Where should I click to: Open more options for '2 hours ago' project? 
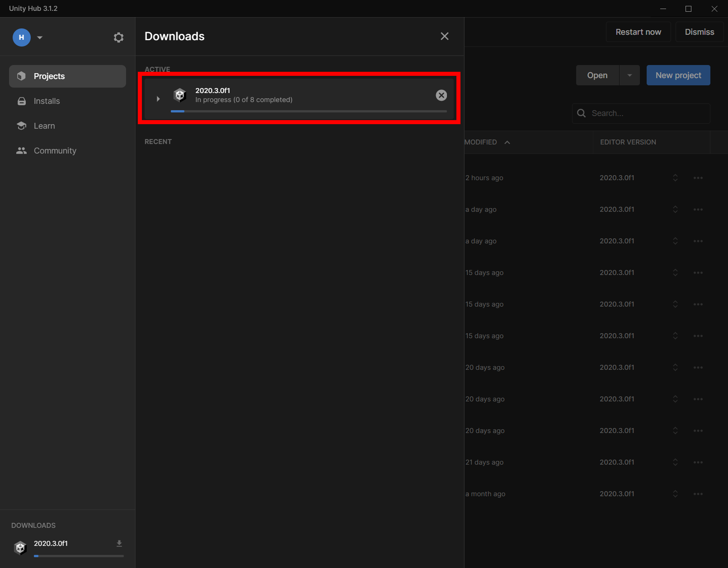(698, 178)
